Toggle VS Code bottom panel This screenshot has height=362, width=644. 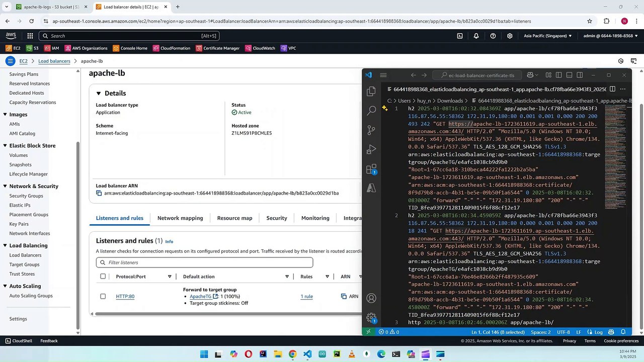570,75
